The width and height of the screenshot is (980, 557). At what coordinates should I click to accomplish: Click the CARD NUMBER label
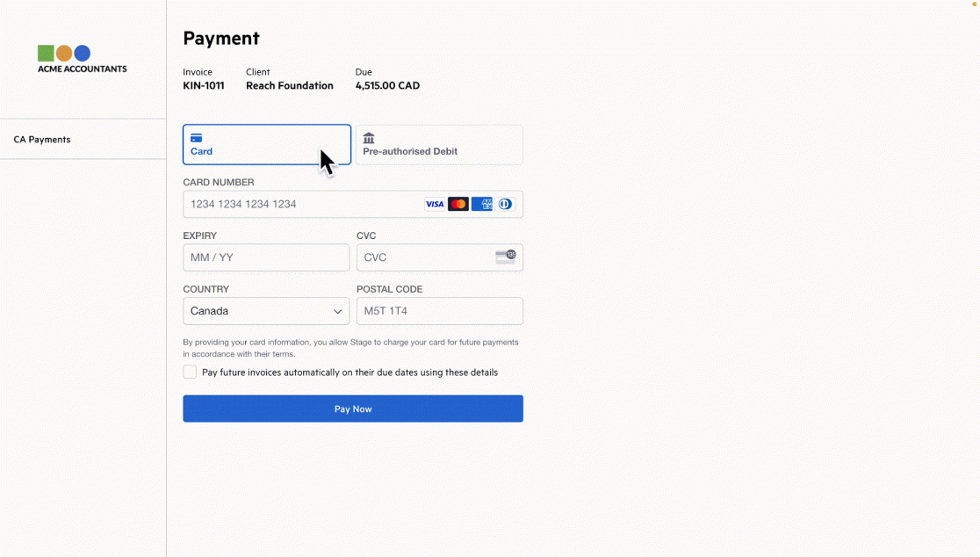(x=219, y=182)
